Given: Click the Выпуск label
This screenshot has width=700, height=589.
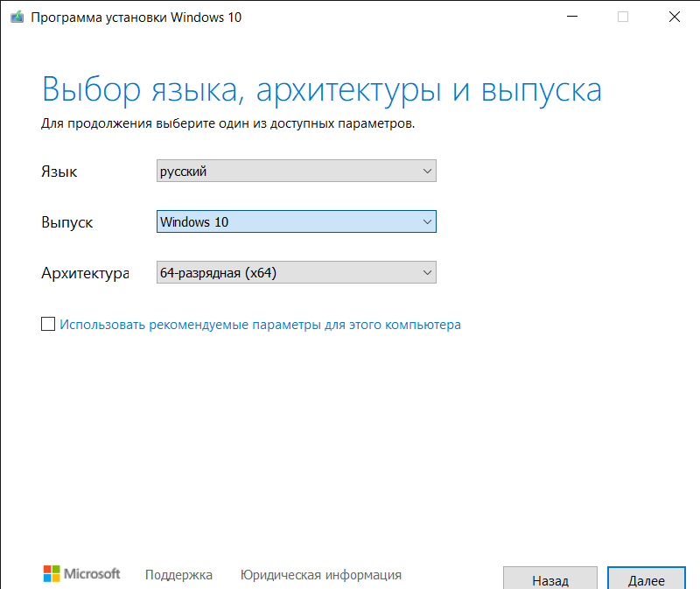Looking at the screenshot, I should [67, 222].
